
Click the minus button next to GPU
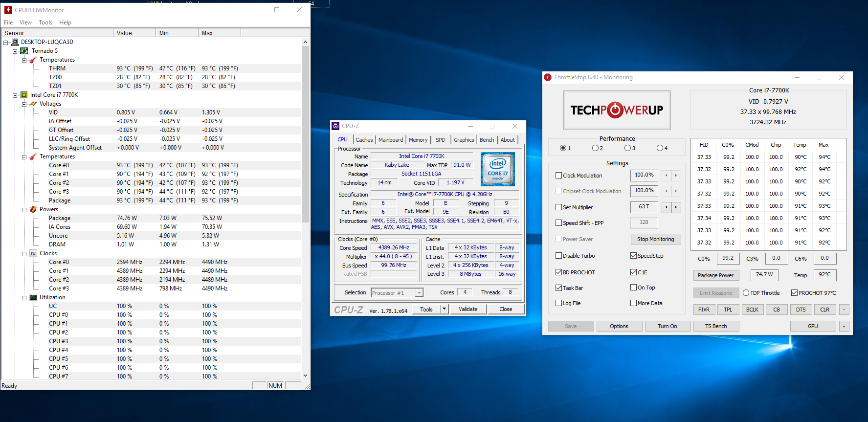(x=844, y=326)
